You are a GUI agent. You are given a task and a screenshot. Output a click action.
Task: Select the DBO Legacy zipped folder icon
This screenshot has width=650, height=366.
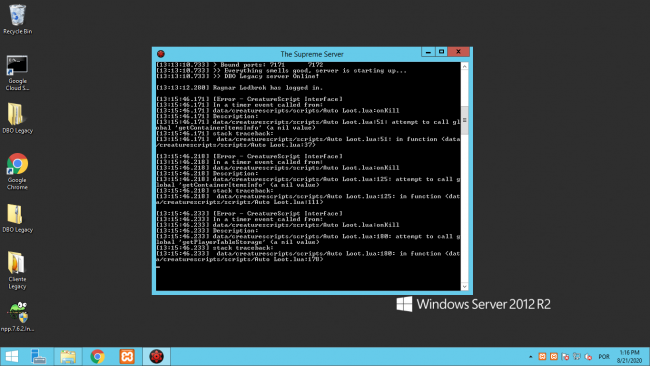pyautogui.click(x=17, y=218)
